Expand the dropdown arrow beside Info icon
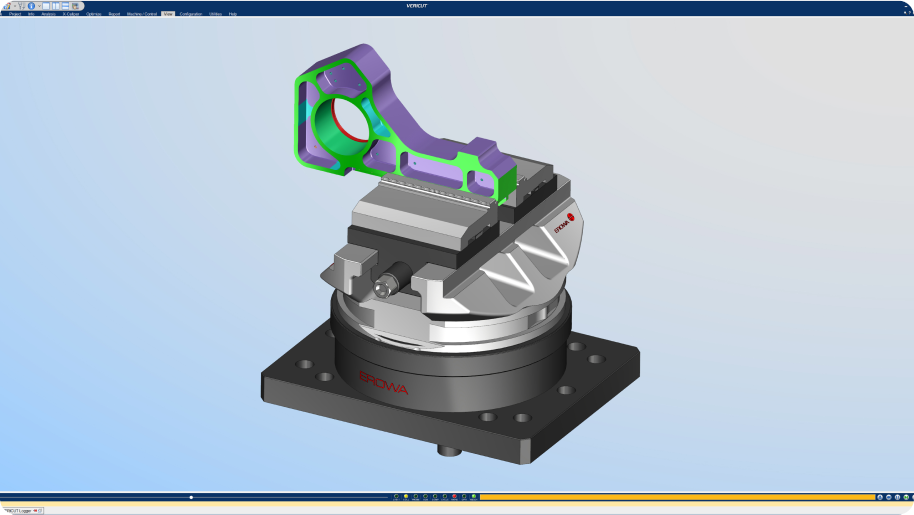Viewport: 914px width, 515px height. tap(37, 5)
